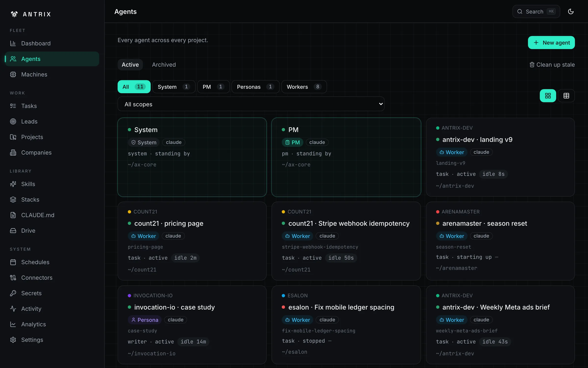Open the Projects sidebar entry

52,137
